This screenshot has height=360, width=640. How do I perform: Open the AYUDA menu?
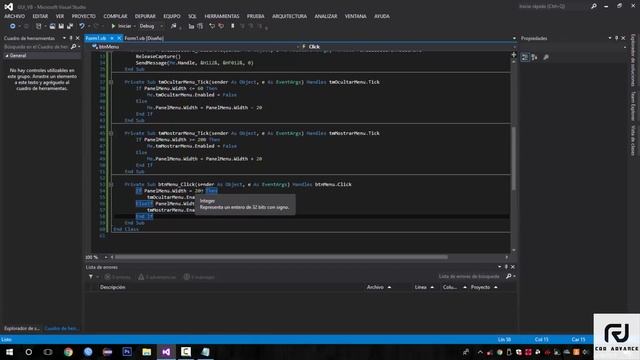click(x=382, y=16)
